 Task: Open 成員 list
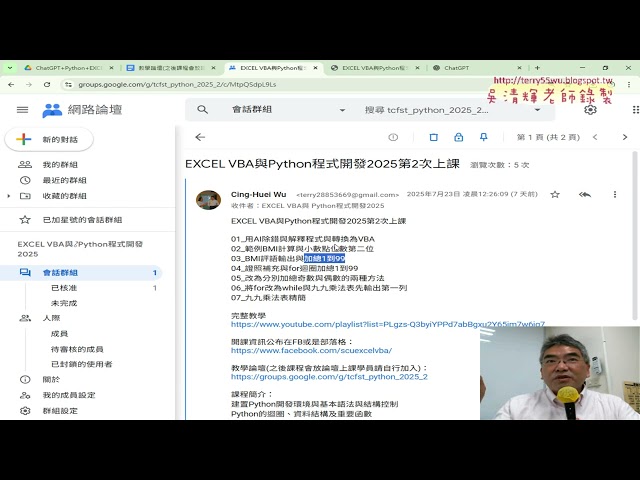pyautogui.click(x=59, y=333)
